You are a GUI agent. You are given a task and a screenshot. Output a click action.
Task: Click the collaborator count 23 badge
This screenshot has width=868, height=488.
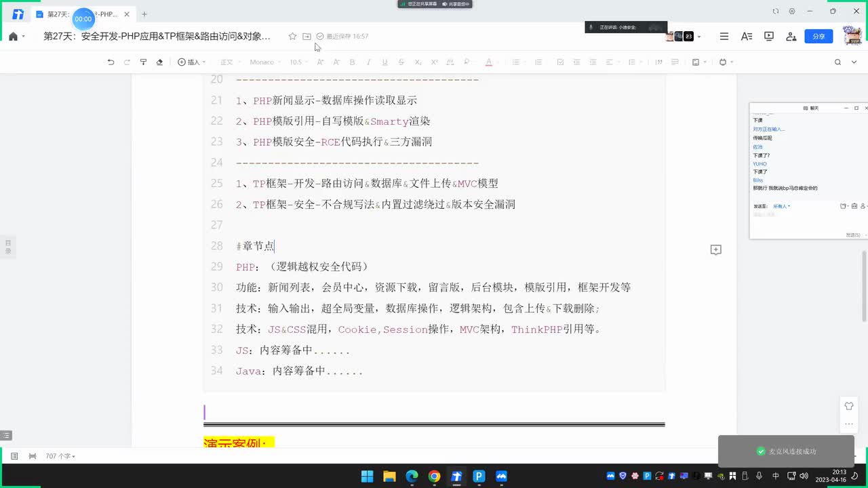688,37
